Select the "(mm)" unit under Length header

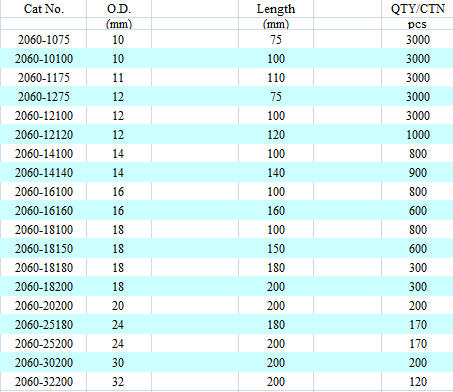coord(276,24)
